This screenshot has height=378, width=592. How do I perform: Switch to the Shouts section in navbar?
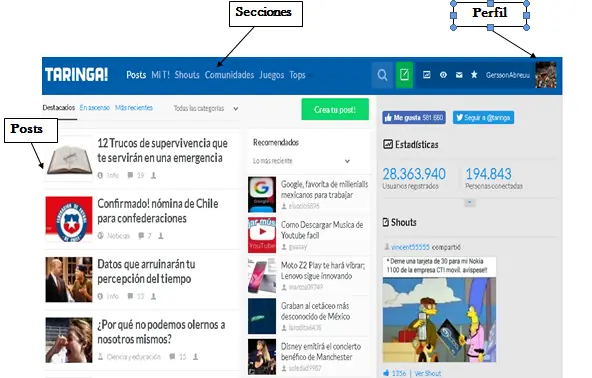(x=187, y=75)
